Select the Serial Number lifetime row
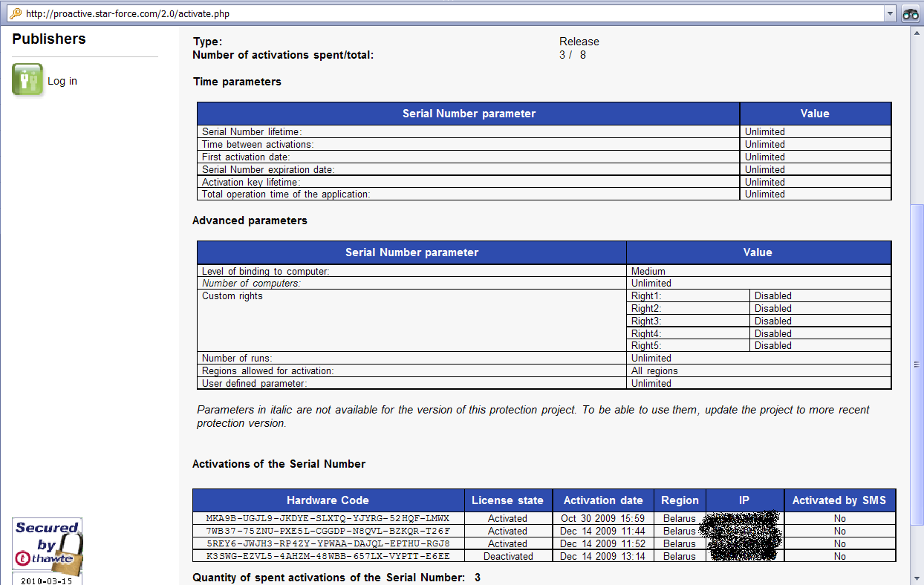924x585 pixels. [x=544, y=131]
